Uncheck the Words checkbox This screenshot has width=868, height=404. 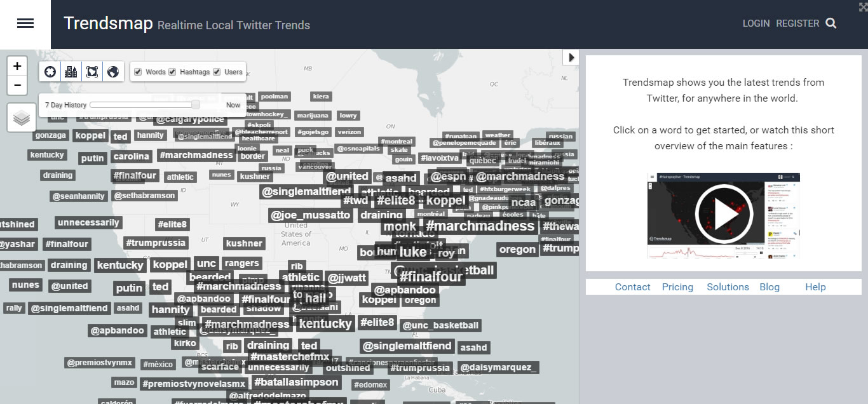pos(138,72)
